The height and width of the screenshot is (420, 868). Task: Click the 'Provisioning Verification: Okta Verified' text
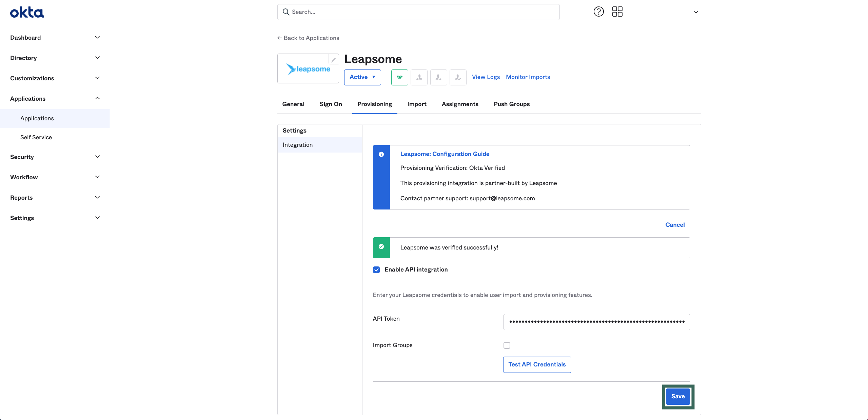tap(453, 168)
